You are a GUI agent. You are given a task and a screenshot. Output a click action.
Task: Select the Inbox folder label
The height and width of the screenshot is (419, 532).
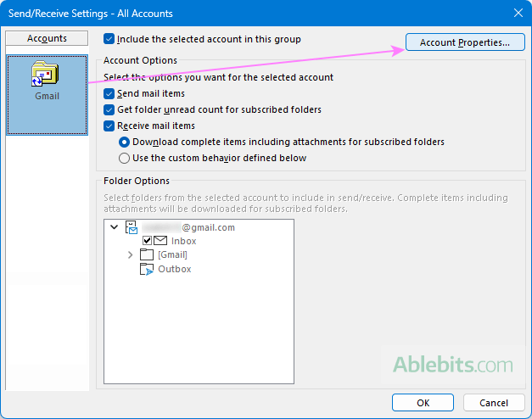pyautogui.click(x=183, y=241)
